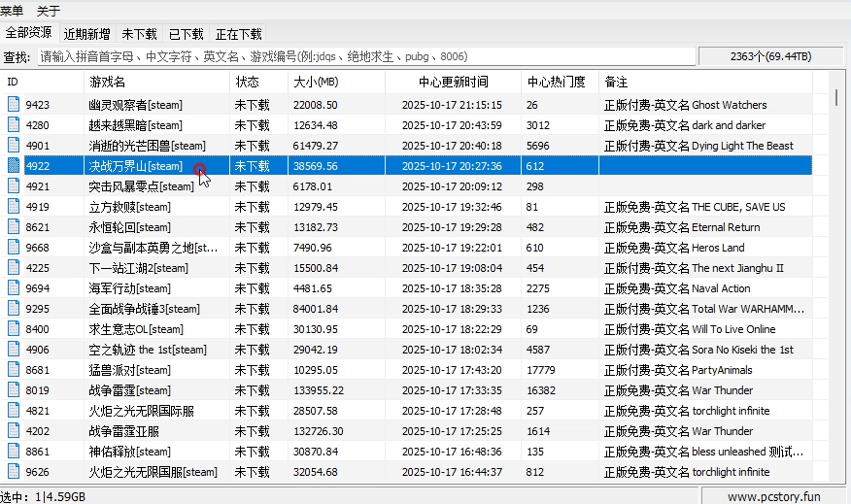
Task: Open the www.pcstory.fun link
Action: pyautogui.click(x=774, y=496)
